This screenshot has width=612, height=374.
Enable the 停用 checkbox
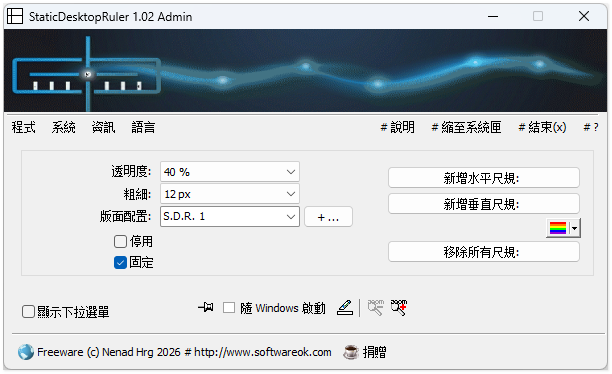tap(120, 242)
